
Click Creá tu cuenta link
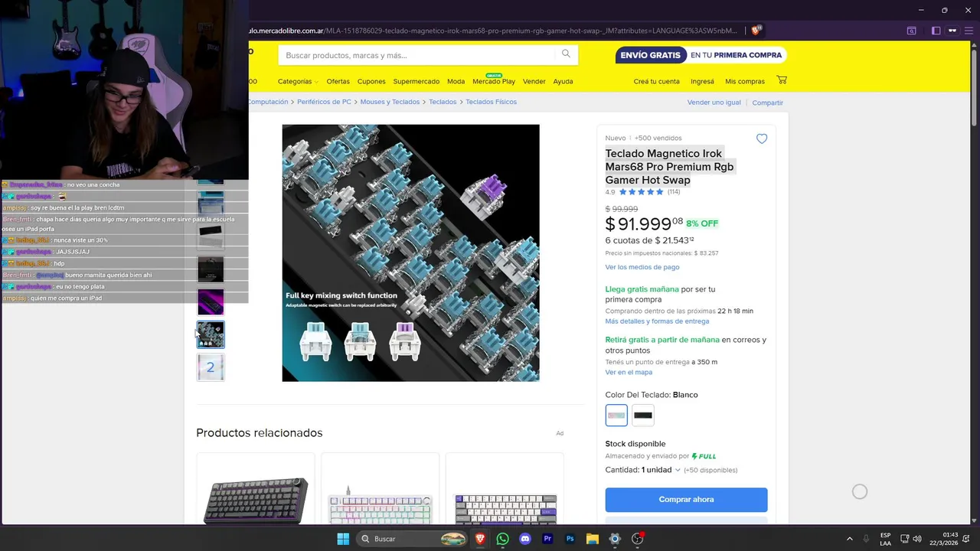pos(656,81)
